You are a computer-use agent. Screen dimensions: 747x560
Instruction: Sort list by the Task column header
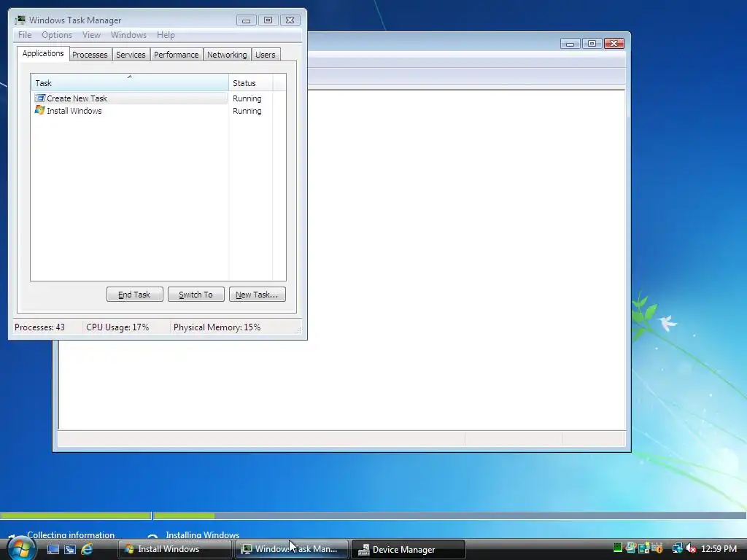[x=130, y=83]
